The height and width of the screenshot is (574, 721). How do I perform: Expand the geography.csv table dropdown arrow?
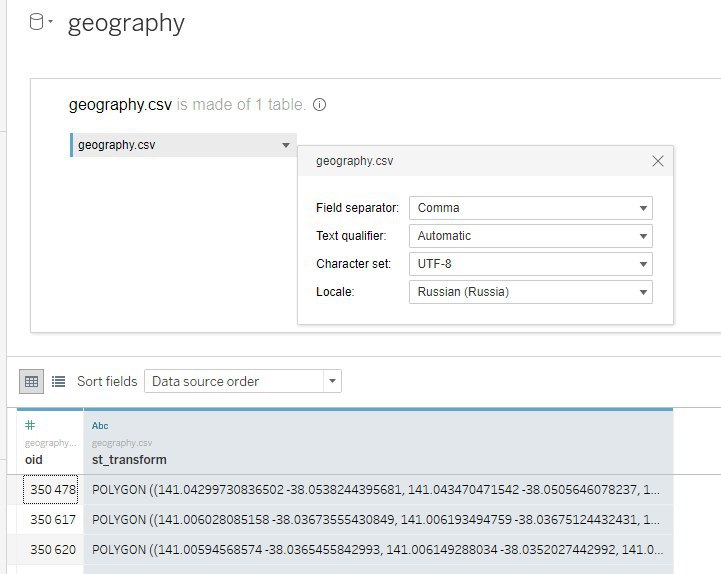pos(286,145)
